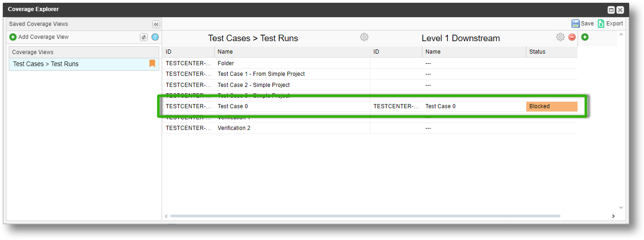The image size is (644, 240).
Task: Click the Coverage Views header
Action: point(84,52)
